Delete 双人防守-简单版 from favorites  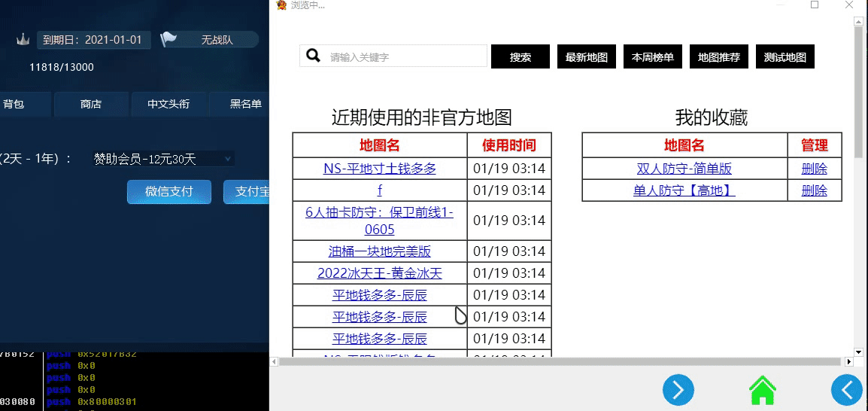(814, 169)
